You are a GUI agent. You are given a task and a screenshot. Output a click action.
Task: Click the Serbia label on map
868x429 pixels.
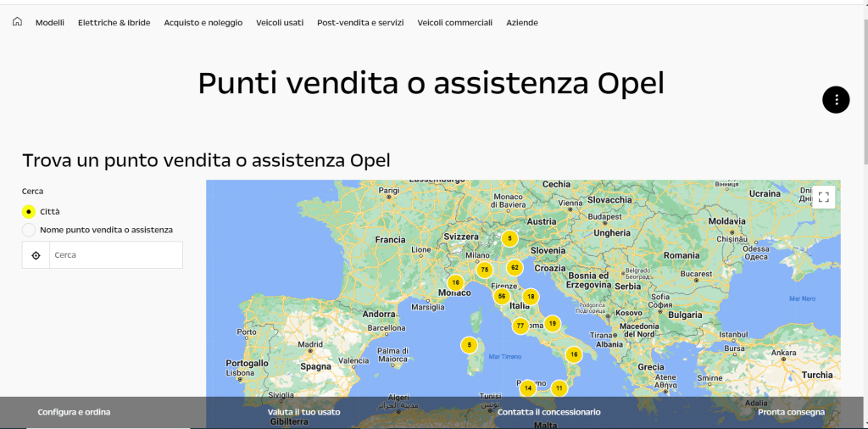coord(627,287)
